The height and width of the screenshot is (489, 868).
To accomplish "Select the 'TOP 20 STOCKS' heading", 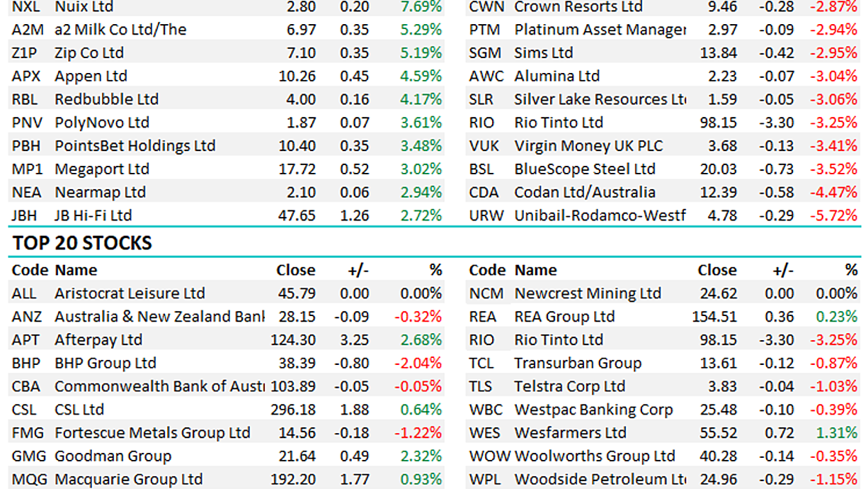I will pos(82,244).
